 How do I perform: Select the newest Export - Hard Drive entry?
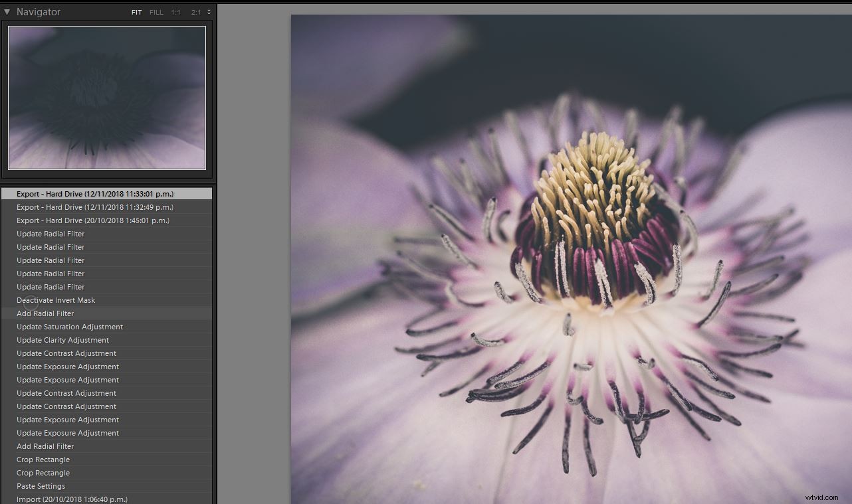96,193
